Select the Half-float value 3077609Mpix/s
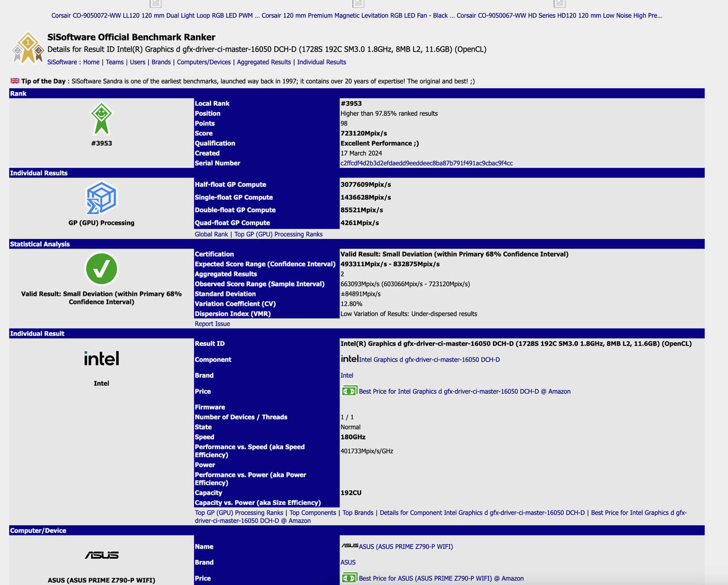 tap(366, 184)
